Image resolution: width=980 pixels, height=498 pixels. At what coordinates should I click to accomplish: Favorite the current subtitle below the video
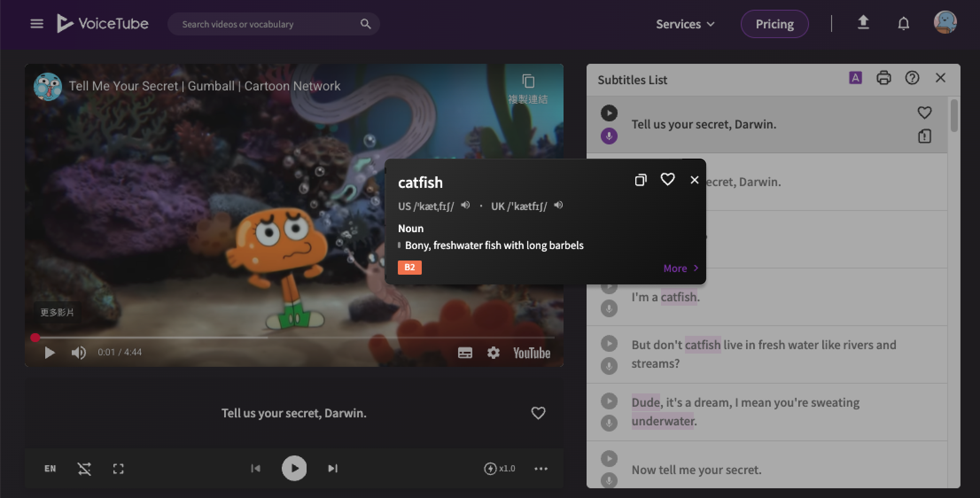coord(538,413)
